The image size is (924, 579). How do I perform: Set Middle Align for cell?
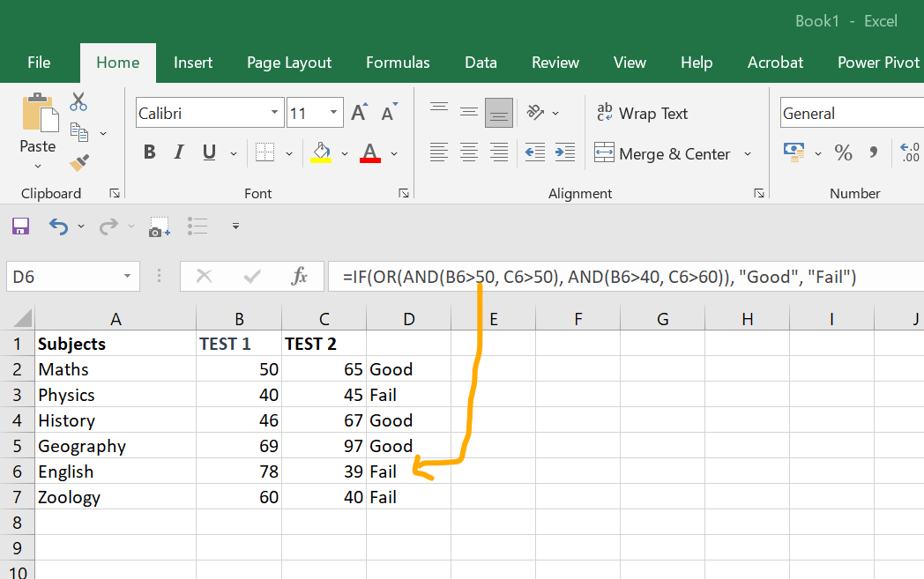[469, 112]
